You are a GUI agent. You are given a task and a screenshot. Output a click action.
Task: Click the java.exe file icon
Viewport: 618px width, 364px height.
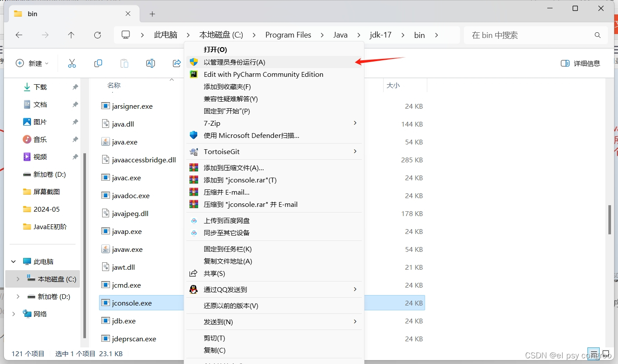click(x=105, y=142)
